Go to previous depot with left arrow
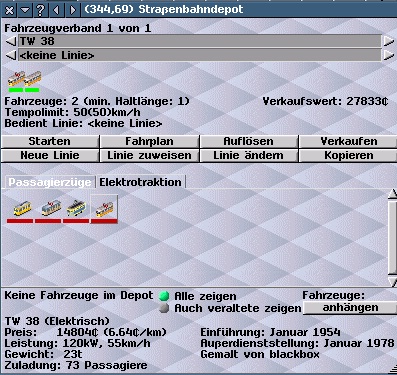Viewport: 397px width, 375px height. click(56, 10)
